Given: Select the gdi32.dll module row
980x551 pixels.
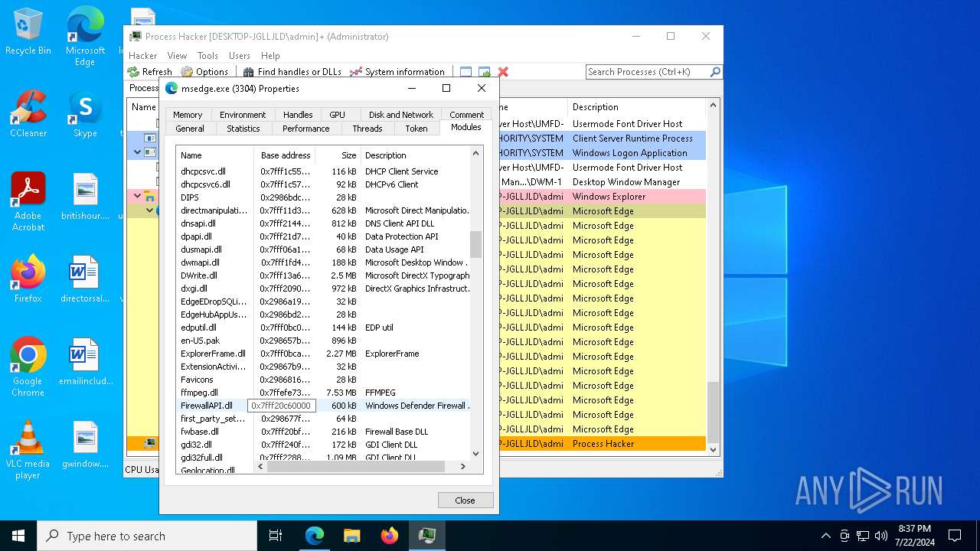Looking at the screenshot, I should (323, 445).
